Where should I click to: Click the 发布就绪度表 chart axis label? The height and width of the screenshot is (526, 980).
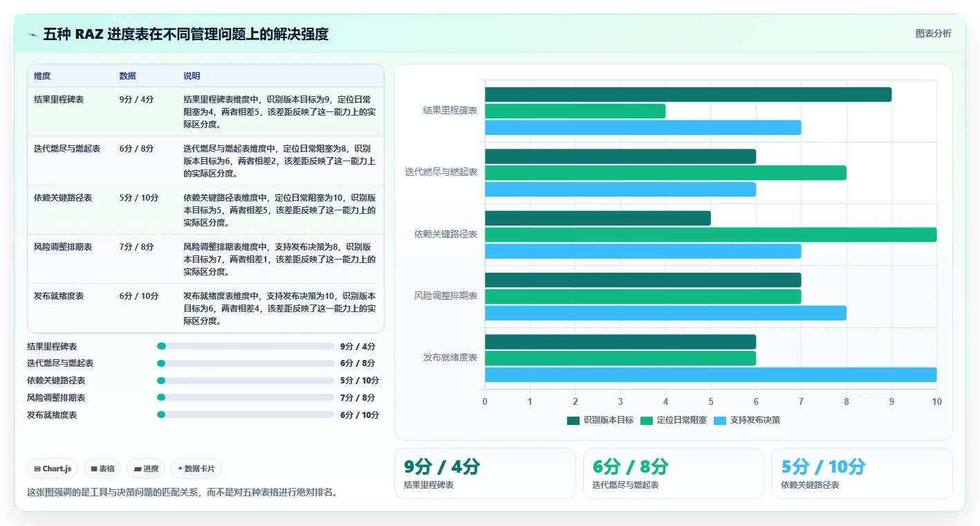coord(450,358)
